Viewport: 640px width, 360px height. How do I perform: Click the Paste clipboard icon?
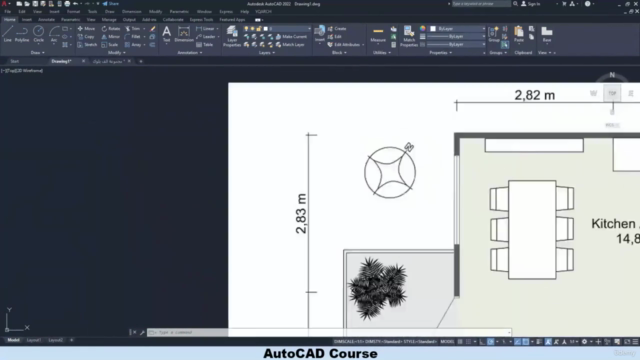pos(519,34)
